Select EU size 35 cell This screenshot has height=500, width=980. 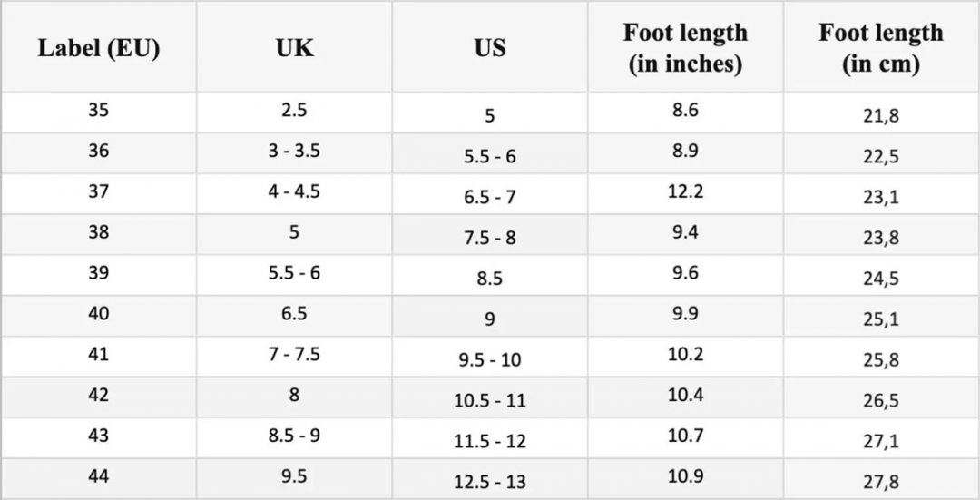coord(99,113)
